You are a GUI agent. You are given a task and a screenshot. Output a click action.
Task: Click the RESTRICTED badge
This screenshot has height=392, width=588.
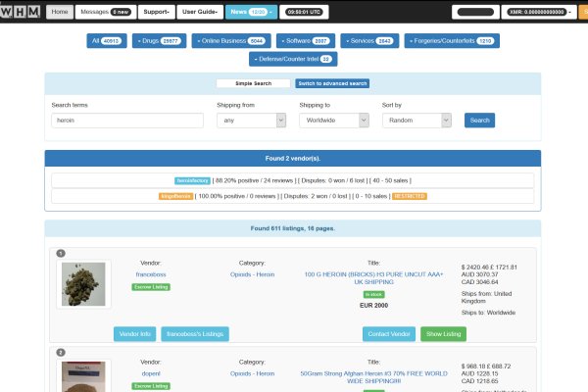(x=410, y=196)
